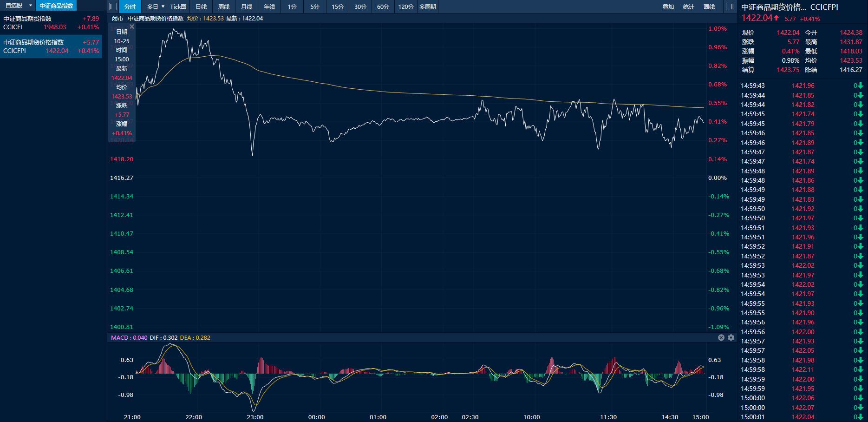Select the 中证商品期货指数 CCICFI row

tap(51, 23)
